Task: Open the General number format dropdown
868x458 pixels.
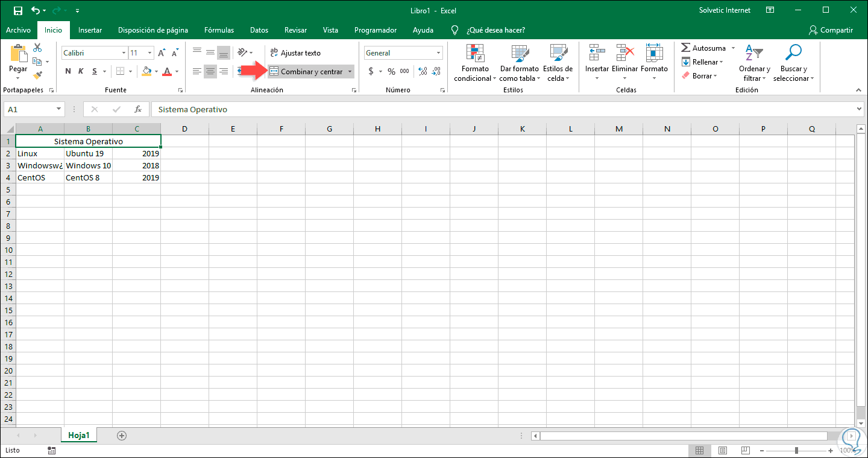Action: tap(438, 53)
